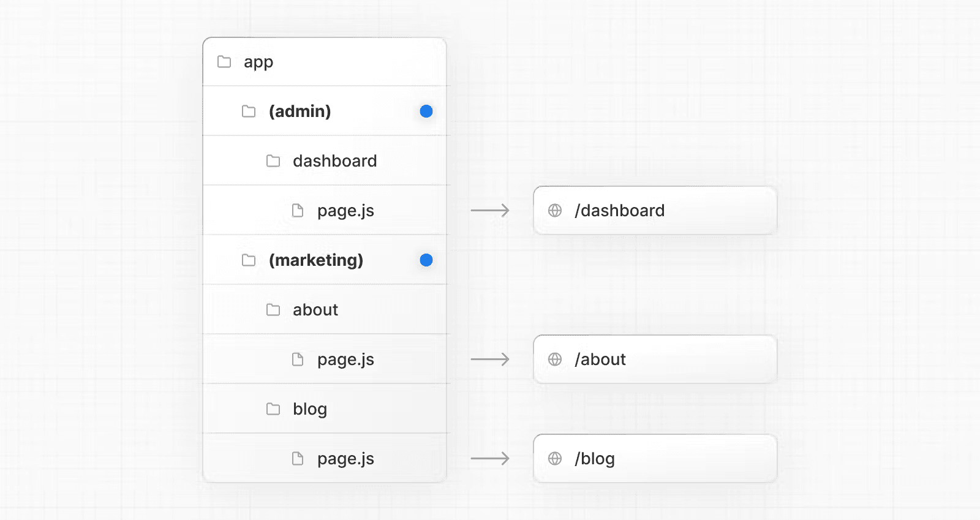This screenshot has height=520, width=980.
Task: Select the about folder label
Action: pyautogui.click(x=315, y=310)
